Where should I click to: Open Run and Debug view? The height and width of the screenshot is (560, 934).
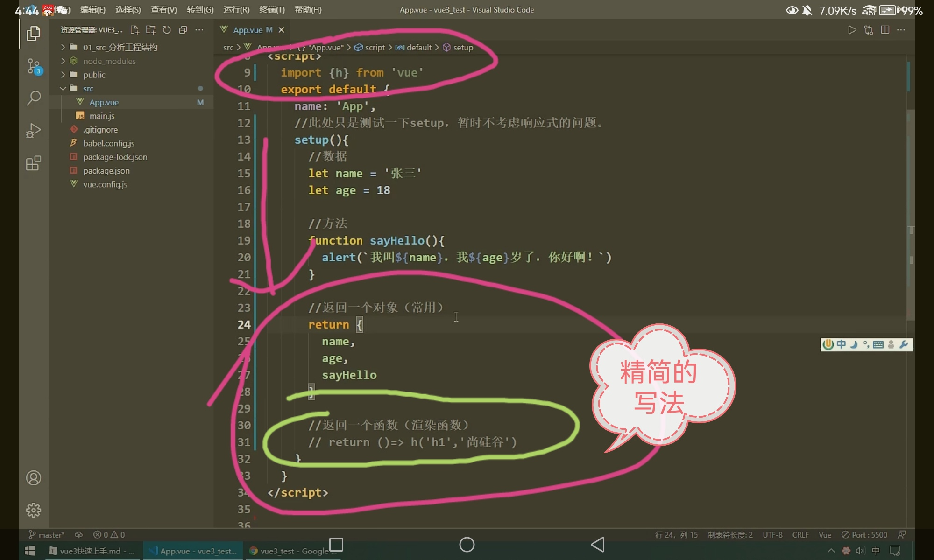click(33, 131)
